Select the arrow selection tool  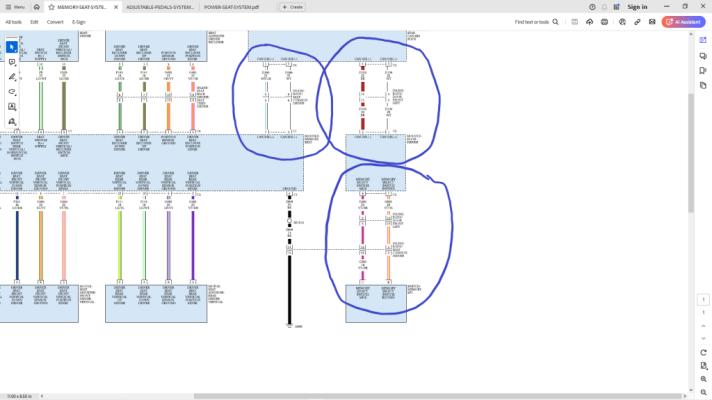point(12,47)
